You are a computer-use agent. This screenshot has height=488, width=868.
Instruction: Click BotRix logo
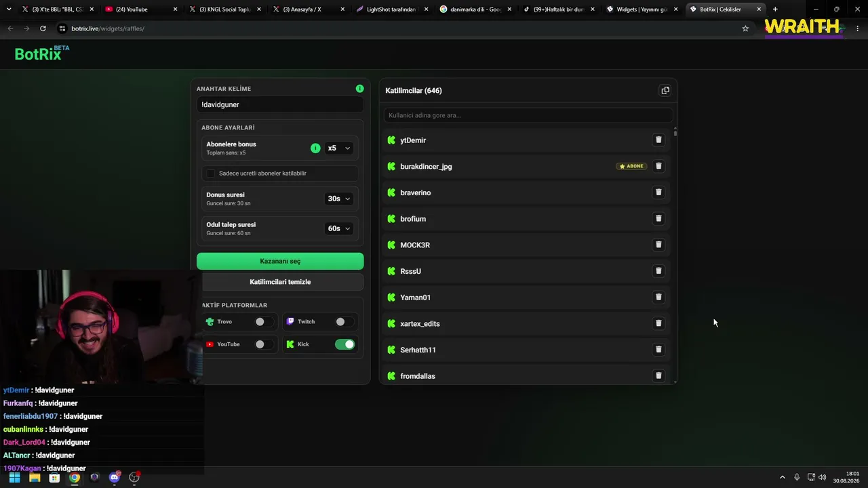(x=42, y=54)
